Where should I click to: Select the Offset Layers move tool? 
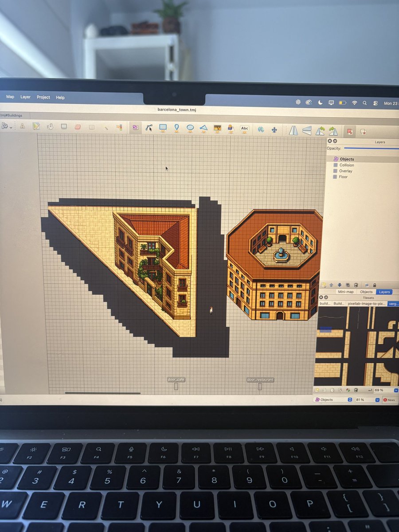pyautogui.click(x=274, y=130)
